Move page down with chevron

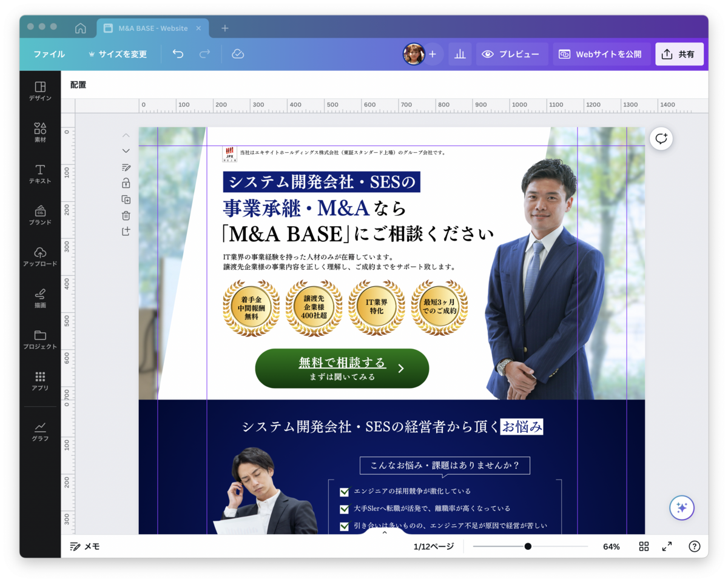click(126, 151)
